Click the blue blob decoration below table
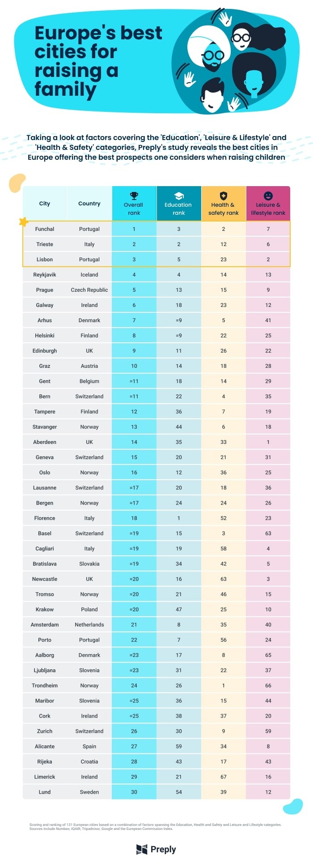Image resolution: width=313 pixels, height=868 pixels. click(293, 806)
